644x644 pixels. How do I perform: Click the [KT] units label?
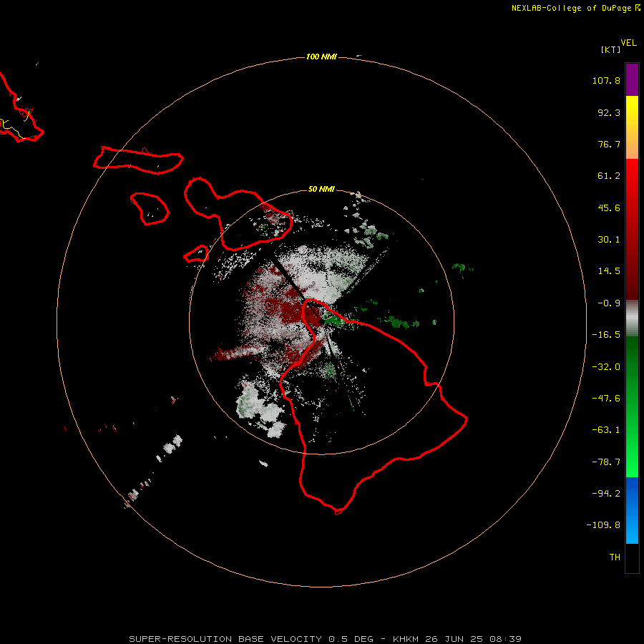click(610, 49)
